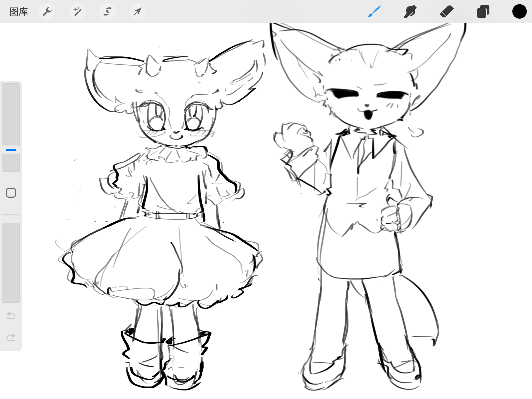
Task: Tap the redo arrow in sidebar
Action: pyautogui.click(x=11, y=337)
